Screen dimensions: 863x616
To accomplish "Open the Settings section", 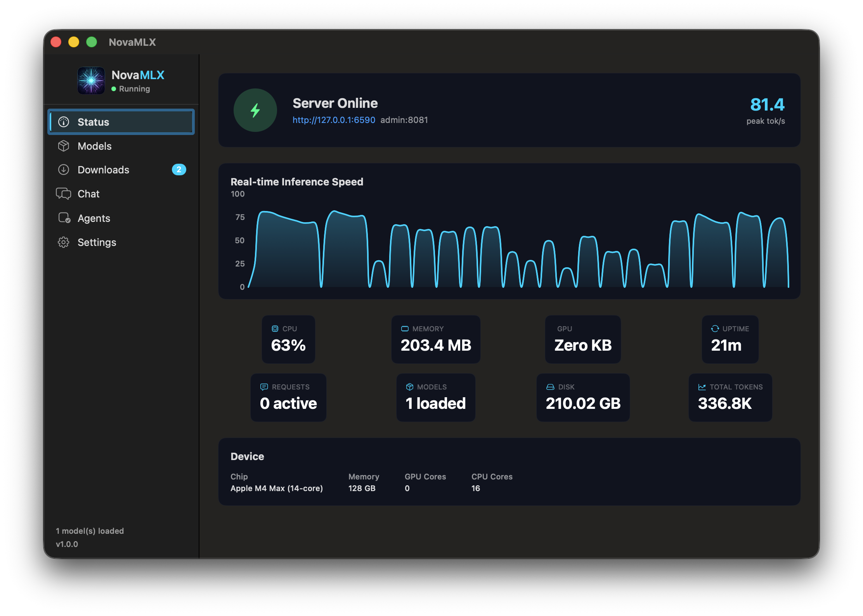I will coord(121,242).
